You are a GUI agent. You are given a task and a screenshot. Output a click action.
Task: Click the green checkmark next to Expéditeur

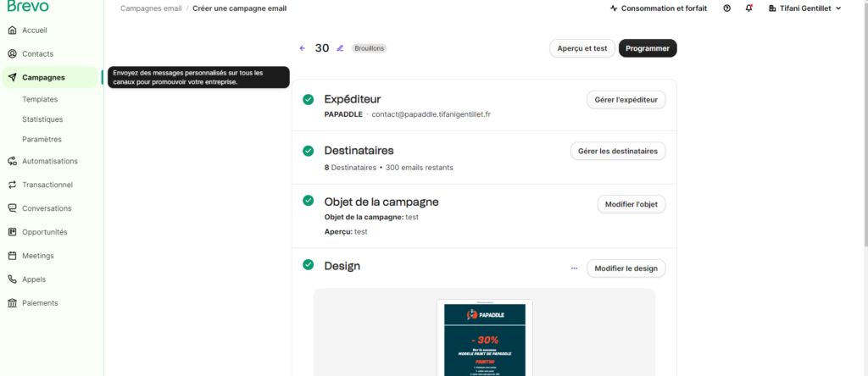tap(309, 99)
